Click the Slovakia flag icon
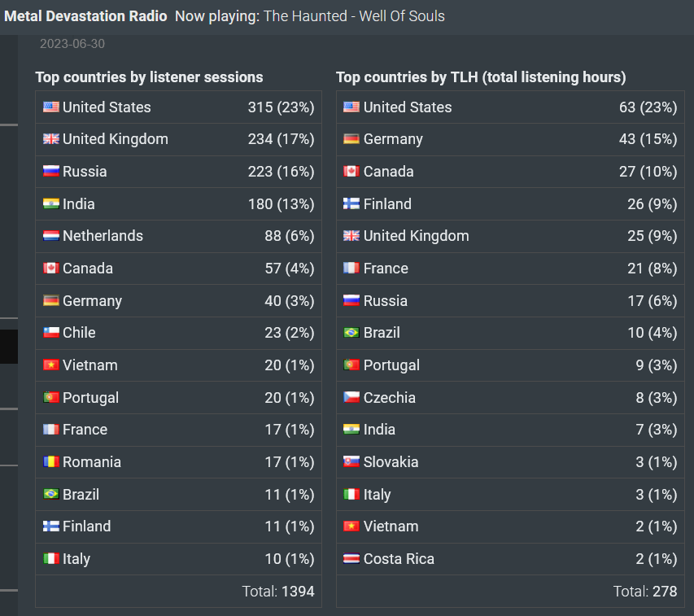Screen dimensions: 694x616 tap(351, 461)
